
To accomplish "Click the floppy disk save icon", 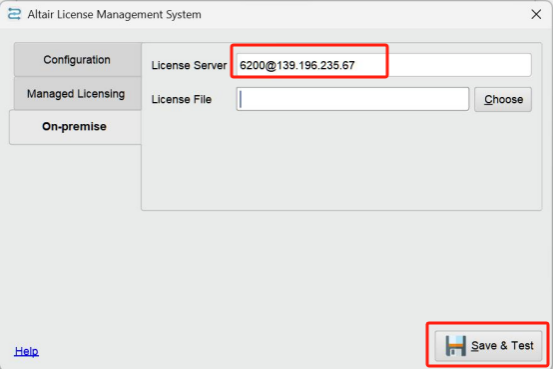I will click(456, 346).
